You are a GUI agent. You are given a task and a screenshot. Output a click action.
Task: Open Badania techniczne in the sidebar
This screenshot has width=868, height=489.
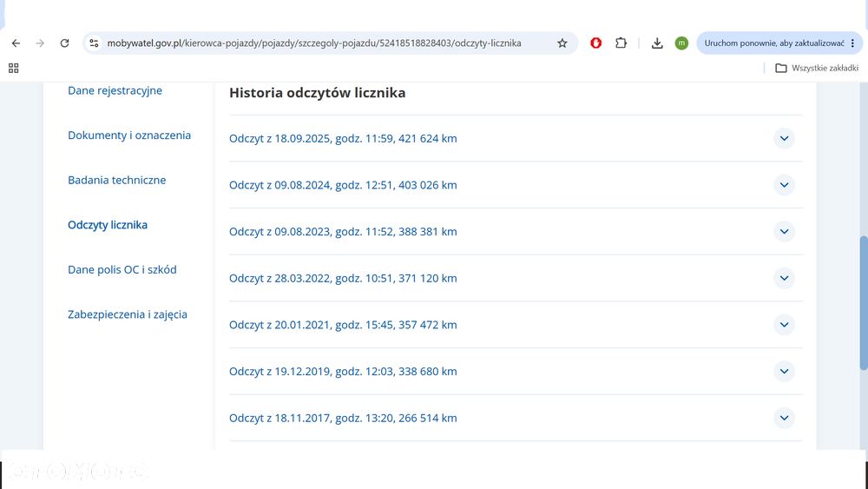(117, 180)
